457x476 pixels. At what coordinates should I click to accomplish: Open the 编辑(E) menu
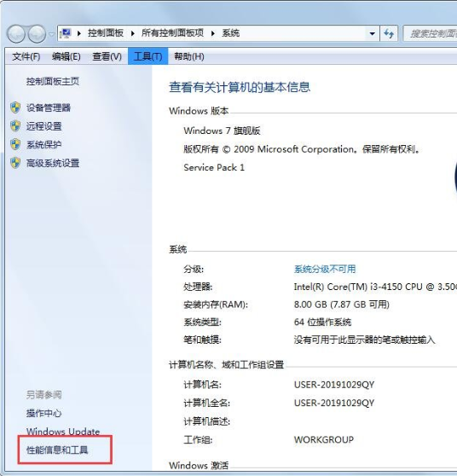click(67, 56)
